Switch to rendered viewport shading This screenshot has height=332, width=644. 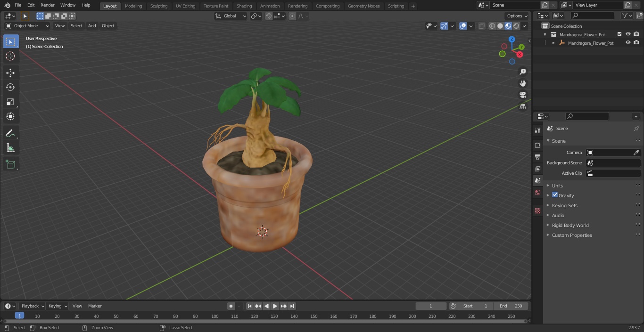point(516,26)
